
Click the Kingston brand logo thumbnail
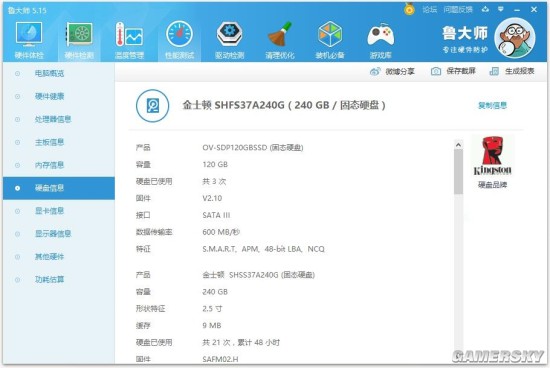492,156
